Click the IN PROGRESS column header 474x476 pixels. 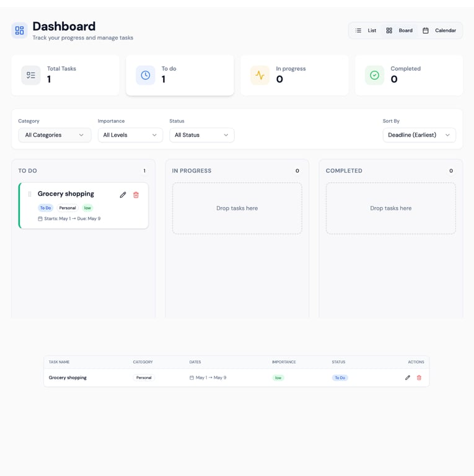click(x=192, y=170)
